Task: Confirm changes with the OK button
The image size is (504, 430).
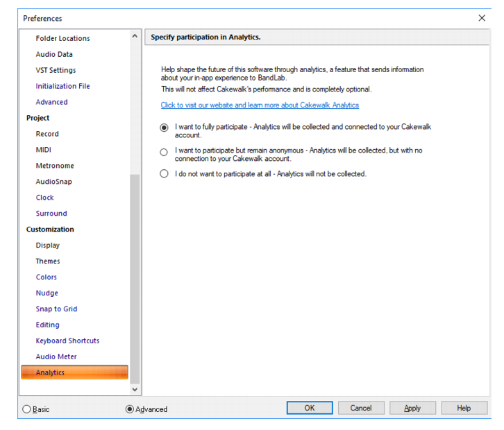Action: (310, 408)
